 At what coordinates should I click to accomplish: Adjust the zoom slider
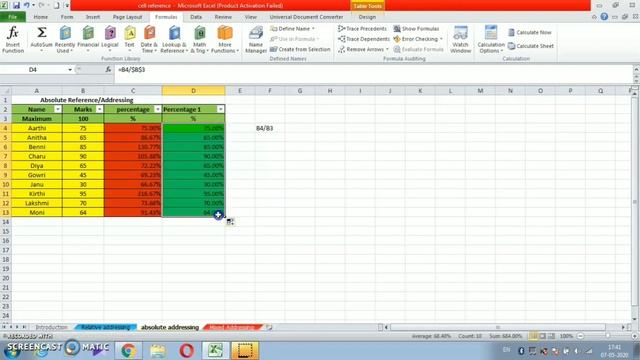[x=607, y=336]
